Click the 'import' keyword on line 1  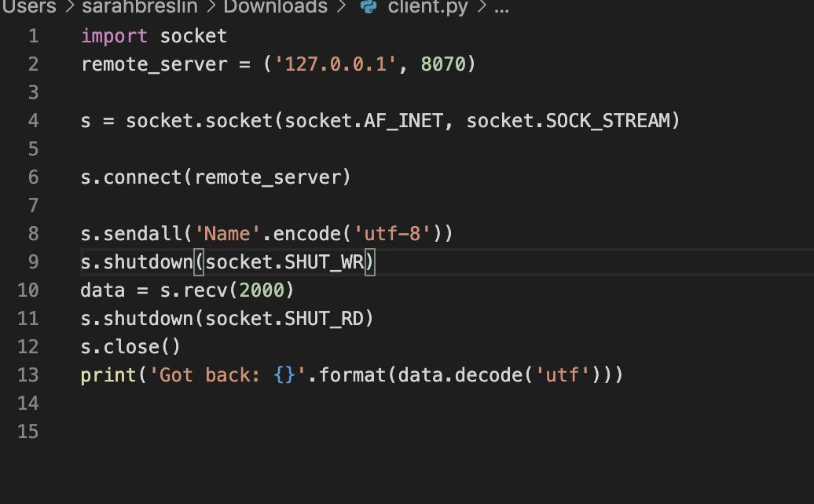coord(114,36)
